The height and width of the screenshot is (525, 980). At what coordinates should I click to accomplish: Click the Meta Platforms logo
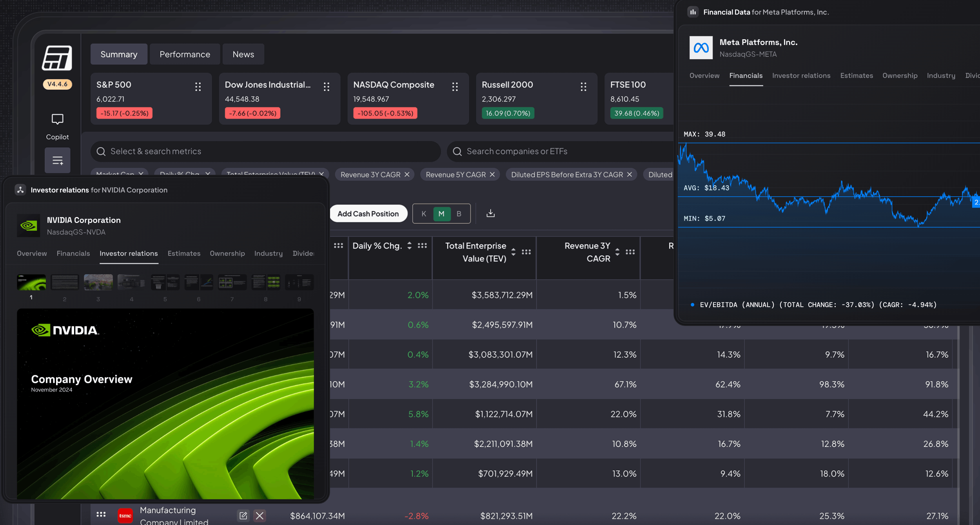701,48
